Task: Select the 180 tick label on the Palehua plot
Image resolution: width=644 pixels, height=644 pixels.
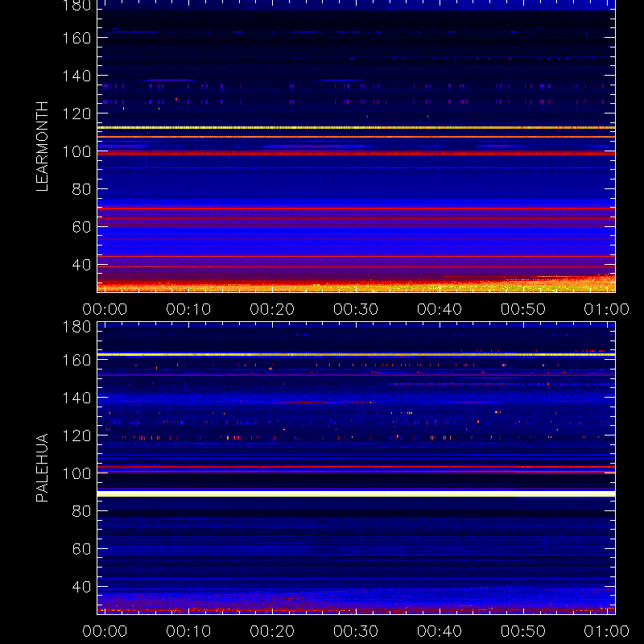Action: click(x=76, y=327)
